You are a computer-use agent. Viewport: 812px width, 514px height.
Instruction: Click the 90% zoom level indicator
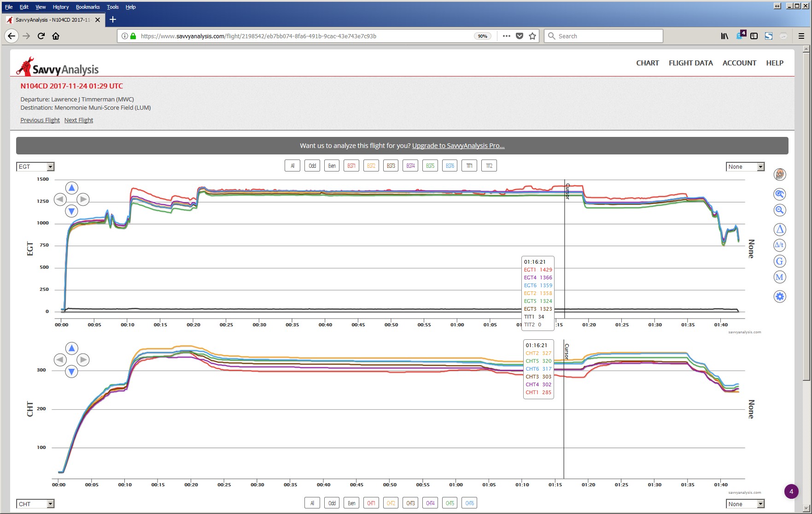483,36
